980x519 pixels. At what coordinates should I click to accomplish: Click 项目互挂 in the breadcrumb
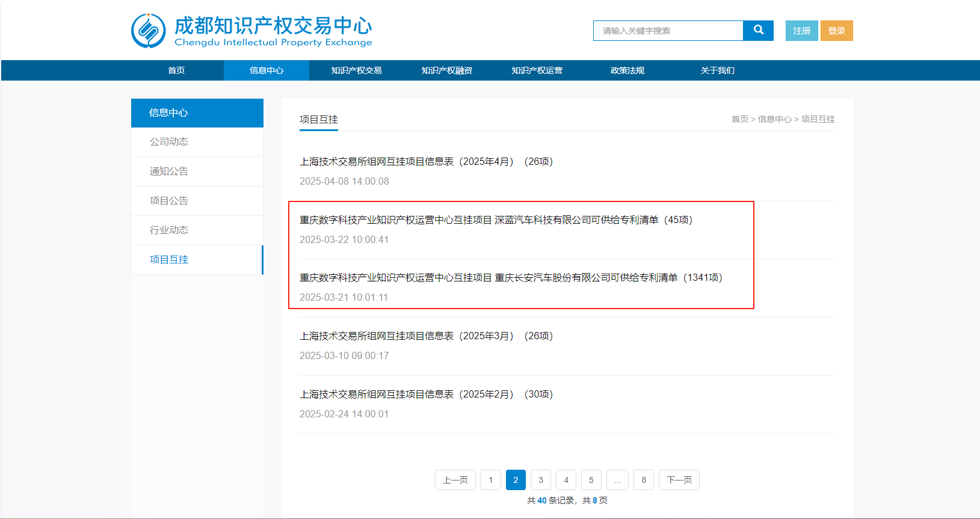[x=818, y=119]
